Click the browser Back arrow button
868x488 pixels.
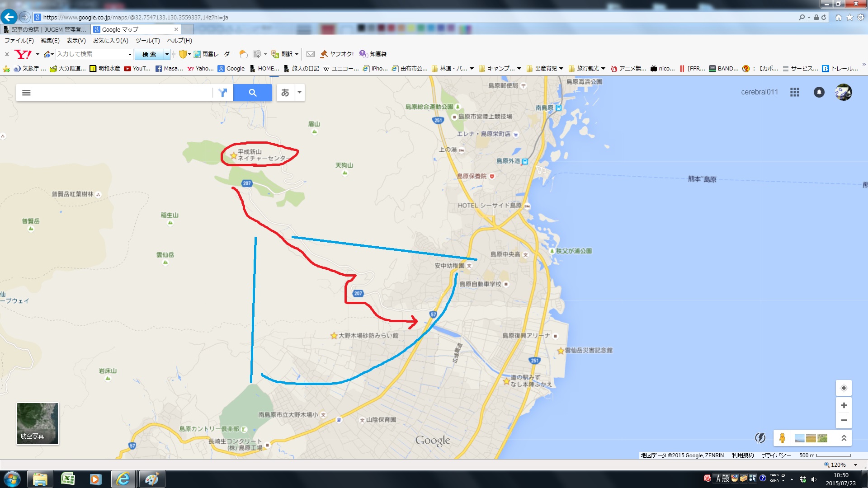(9, 17)
